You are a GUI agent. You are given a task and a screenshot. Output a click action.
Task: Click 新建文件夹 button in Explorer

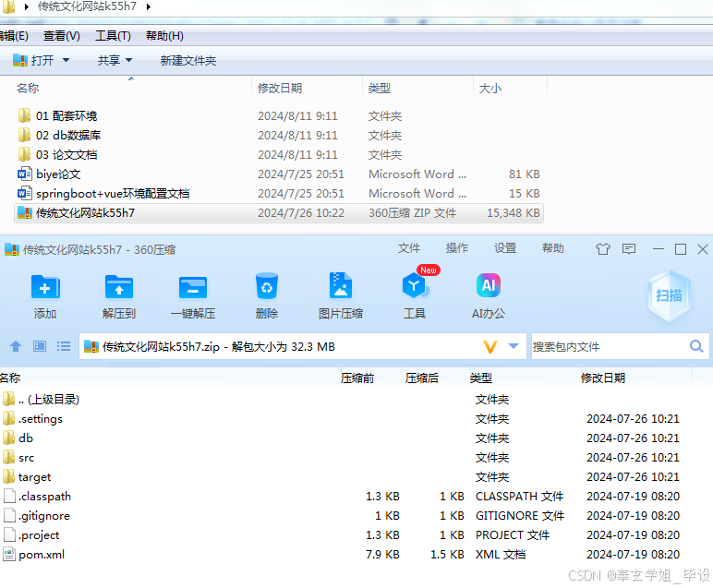pyautogui.click(x=187, y=60)
